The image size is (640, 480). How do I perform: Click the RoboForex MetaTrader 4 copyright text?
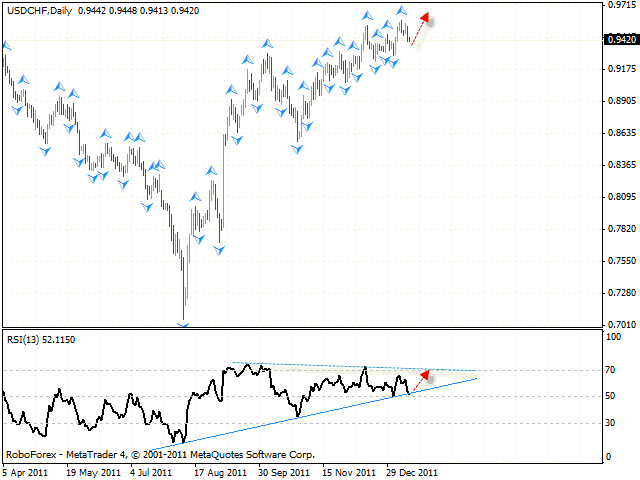tap(160, 454)
